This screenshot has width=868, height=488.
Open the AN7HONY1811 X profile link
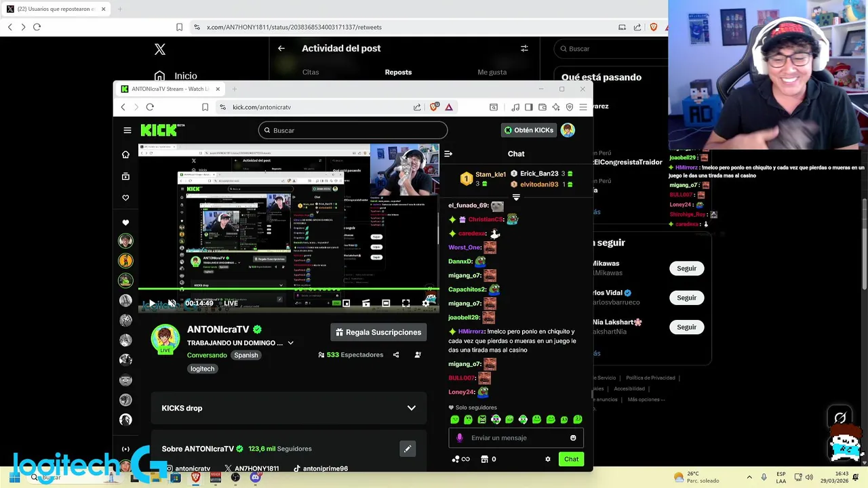(252, 468)
